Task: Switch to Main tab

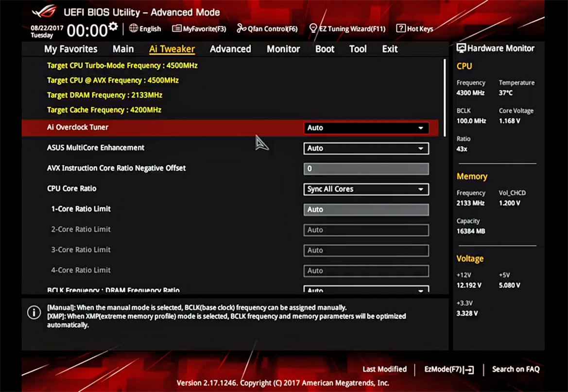Action: point(123,49)
